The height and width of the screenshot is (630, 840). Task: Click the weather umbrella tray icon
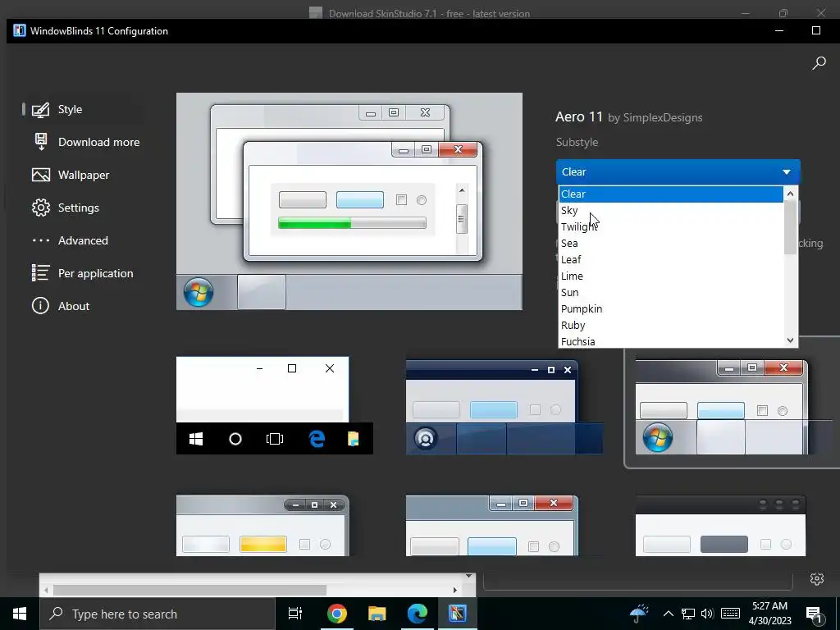click(x=638, y=614)
